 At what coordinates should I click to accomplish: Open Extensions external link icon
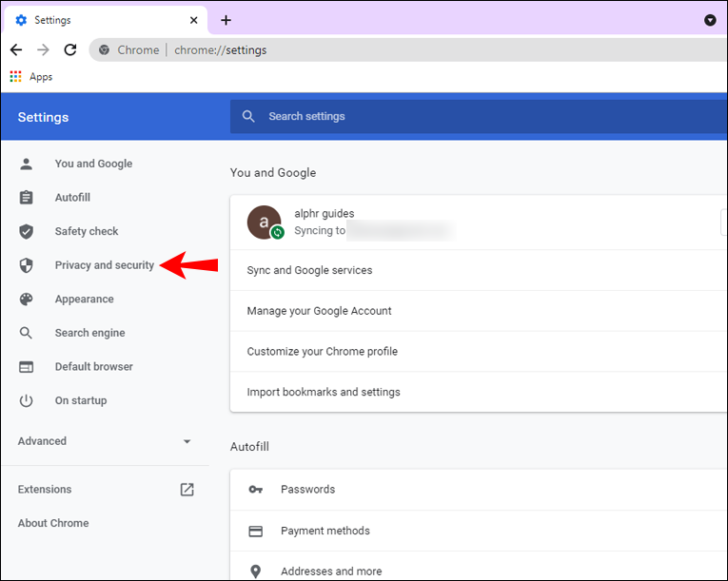coord(187,489)
